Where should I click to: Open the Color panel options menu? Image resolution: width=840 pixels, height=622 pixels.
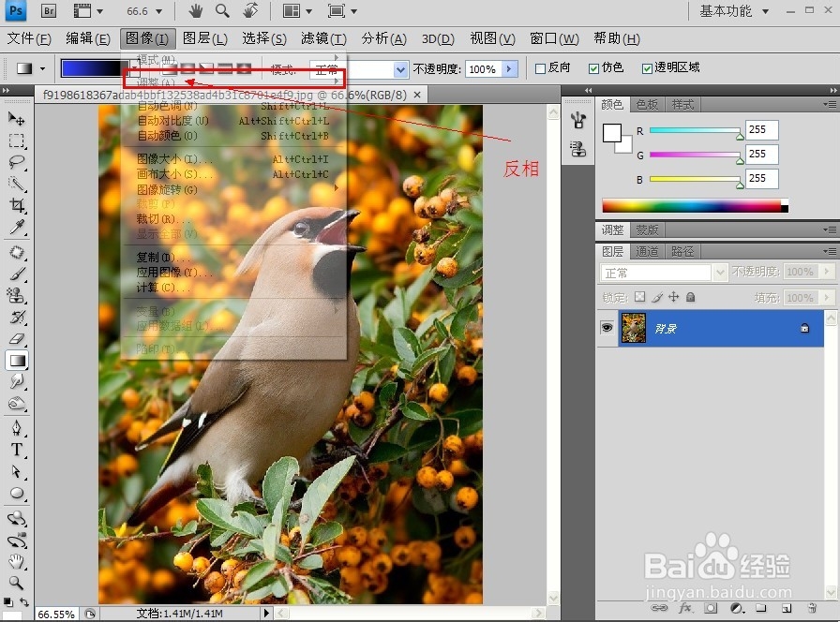pos(830,104)
